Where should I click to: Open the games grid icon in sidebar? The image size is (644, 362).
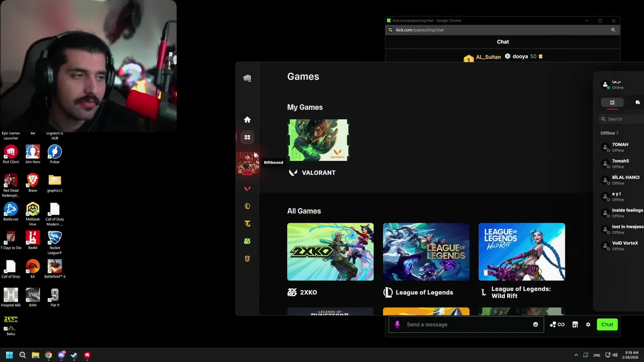click(x=247, y=137)
